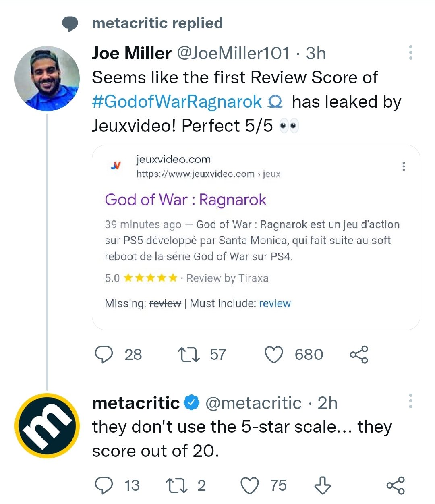Open the #GodofWarRagnarok hashtag
The image size is (435, 504).
click(x=177, y=102)
